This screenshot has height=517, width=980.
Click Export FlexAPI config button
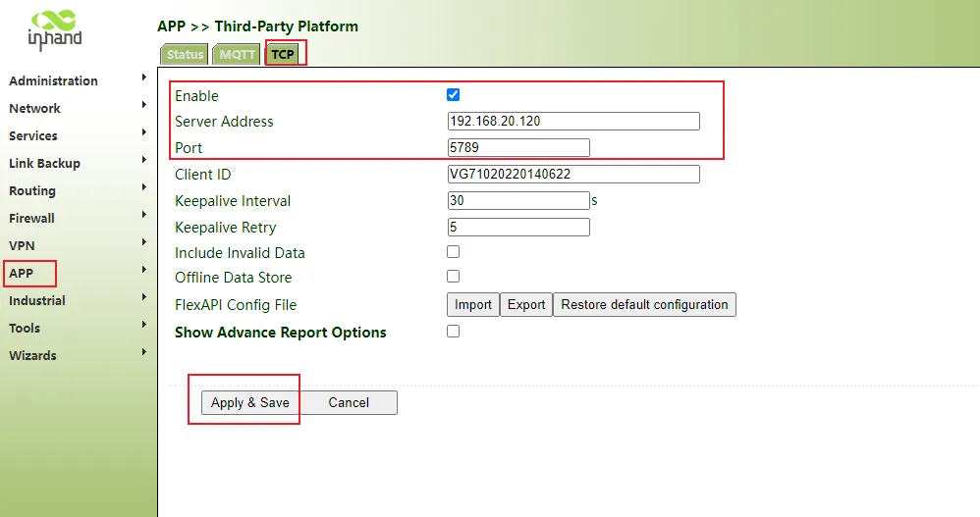click(x=526, y=305)
